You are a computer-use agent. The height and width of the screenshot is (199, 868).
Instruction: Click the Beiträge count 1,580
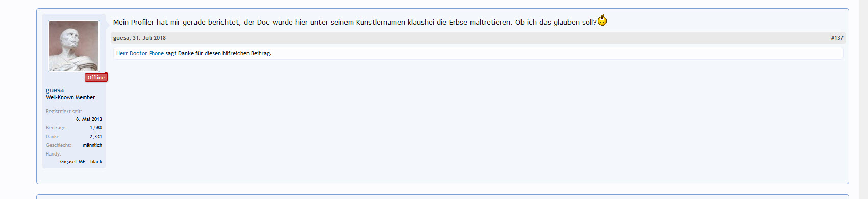[x=96, y=128]
